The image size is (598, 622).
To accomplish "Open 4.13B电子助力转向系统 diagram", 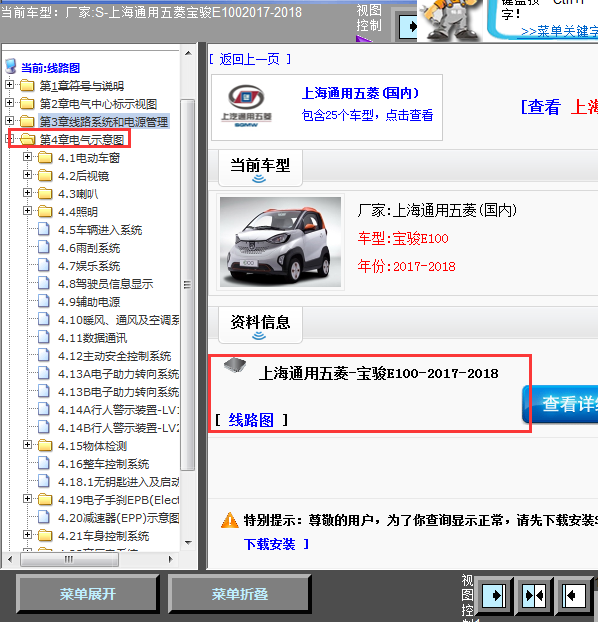I will click(x=118, y=392).
